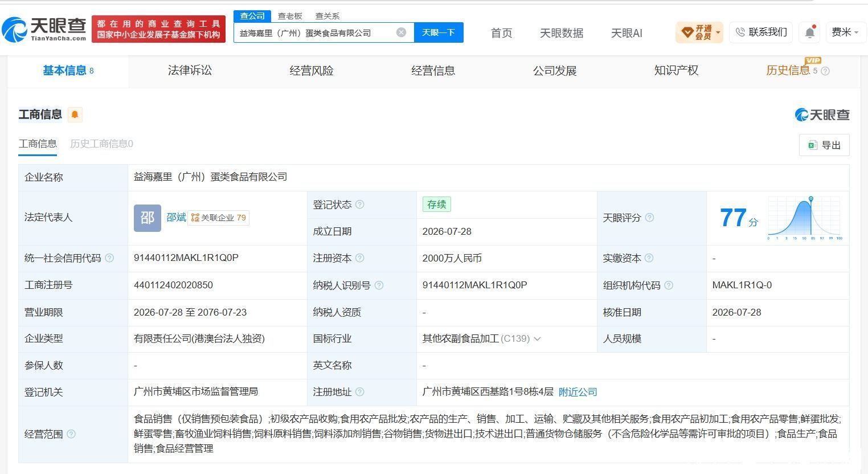The image size is (868, 474).
Task: Click the orange alert bell beside 工商信息
Action: pos(75,115)
